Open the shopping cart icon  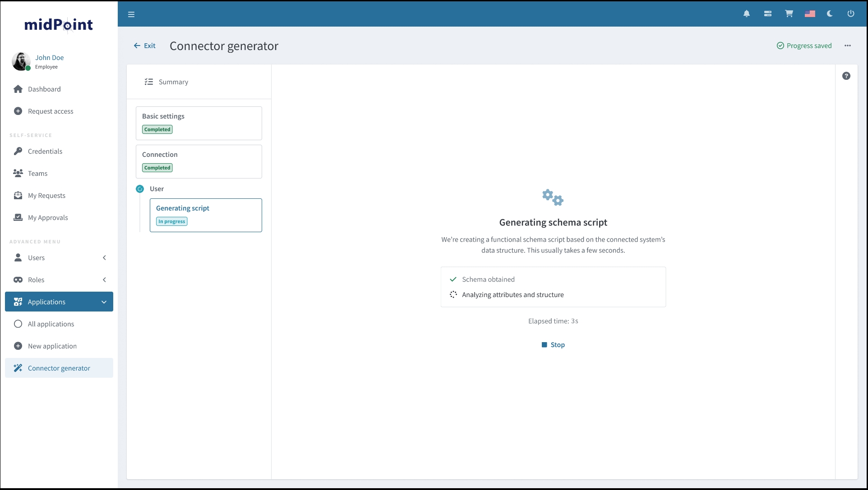pos(789,14)
